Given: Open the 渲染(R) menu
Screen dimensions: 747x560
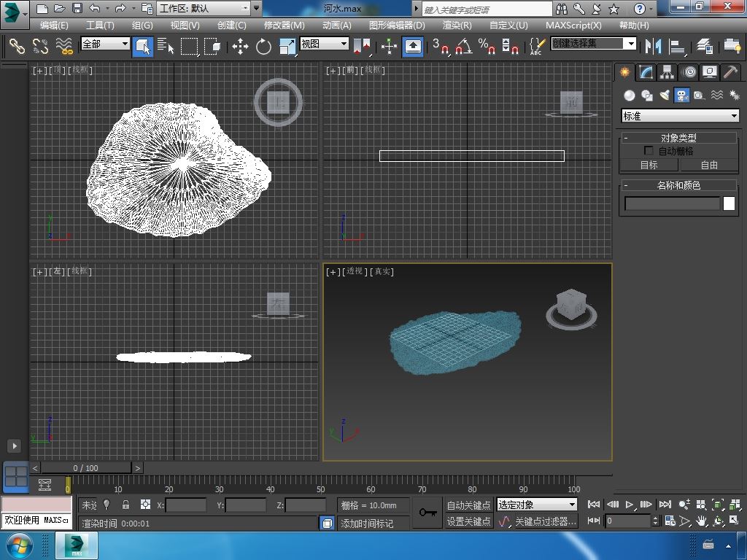Looking at the screenshot, I should [457, 25].
